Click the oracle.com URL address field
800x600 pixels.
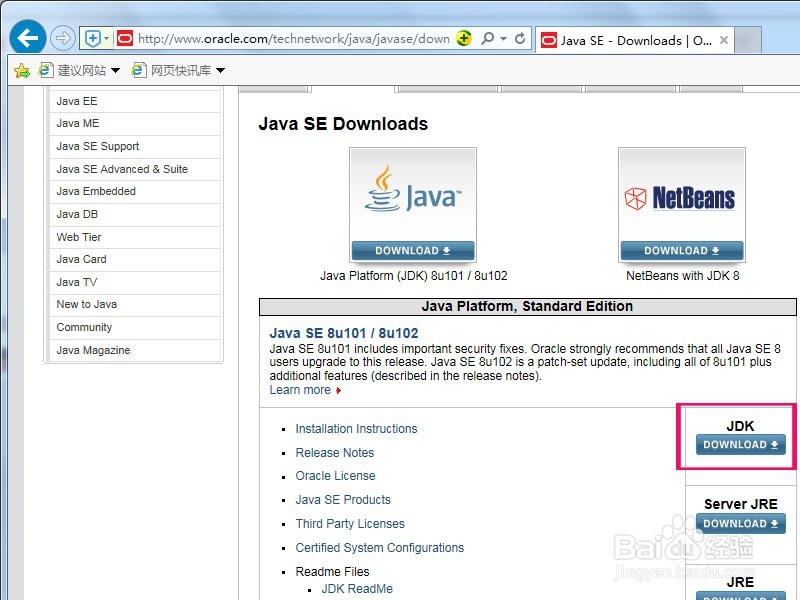click(293, 39)
